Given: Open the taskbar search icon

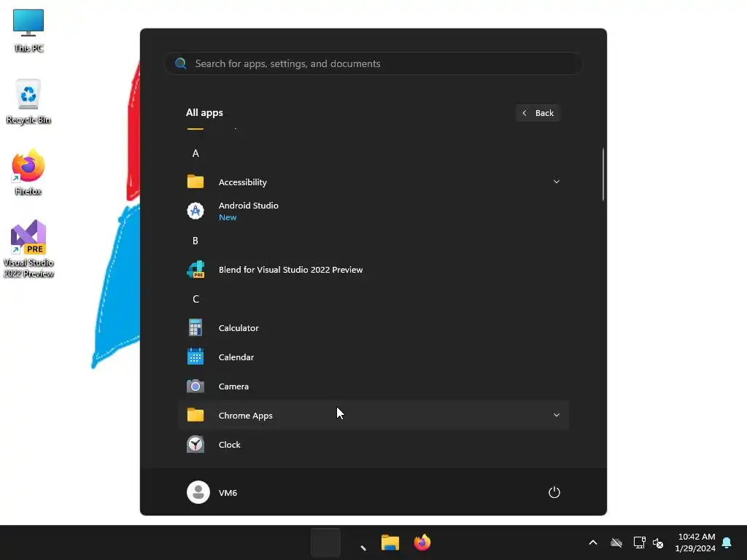Looking at the screenshot, I should pos(363,548).
